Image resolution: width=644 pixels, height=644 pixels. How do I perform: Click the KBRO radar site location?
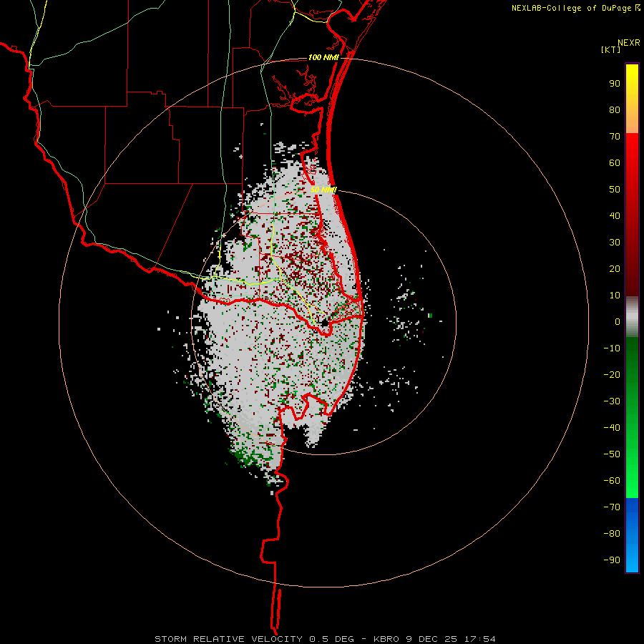pos(324,323)
